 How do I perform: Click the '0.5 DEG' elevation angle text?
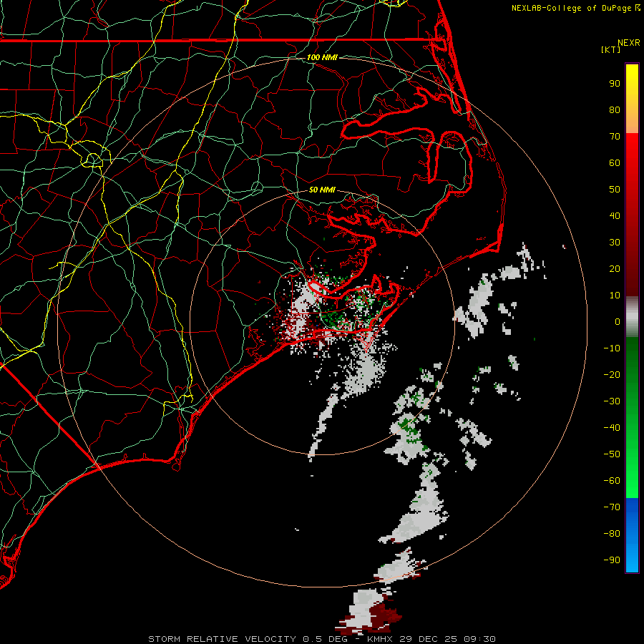[x=326, y=639]
